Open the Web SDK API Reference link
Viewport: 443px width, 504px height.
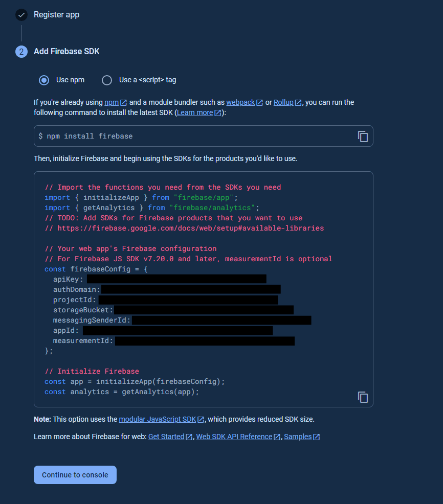pyautogui.click(x=238, y=437)
